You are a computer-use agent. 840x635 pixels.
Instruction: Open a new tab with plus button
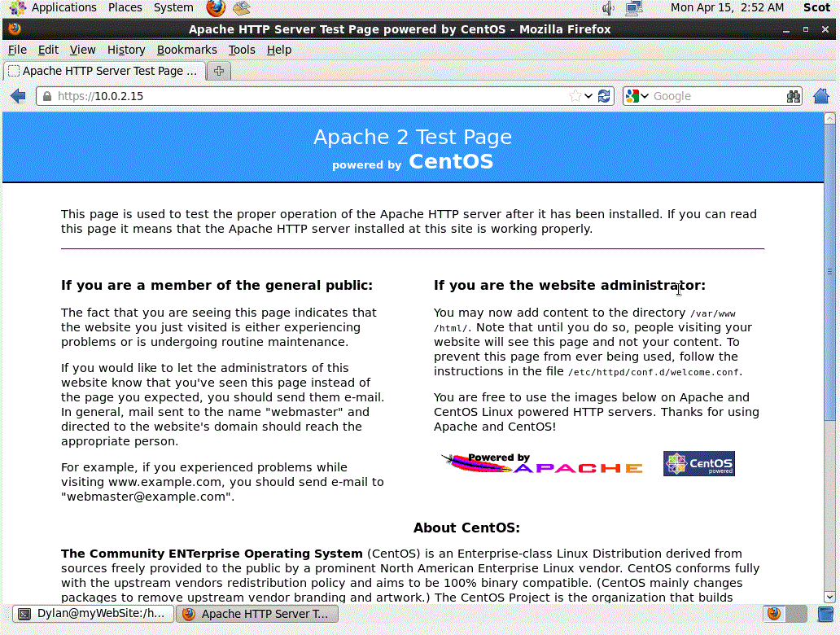pyautogui.click(x=218, y=71)
